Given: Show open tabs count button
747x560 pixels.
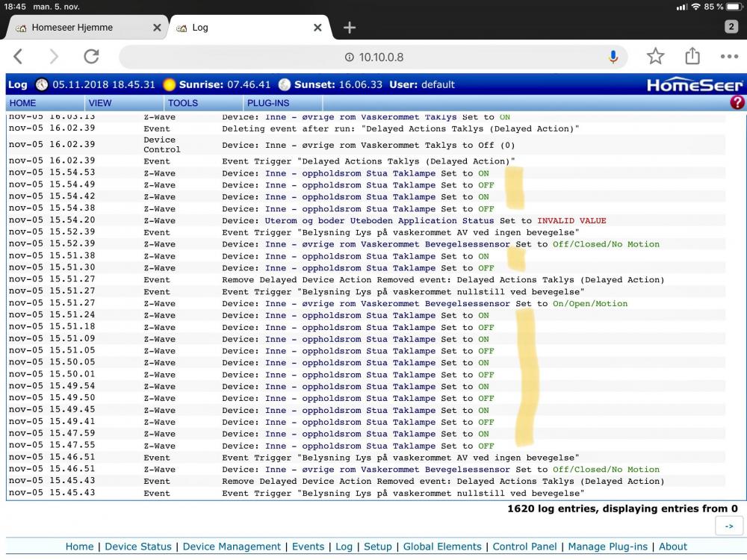Looking at the screenshot, I should [x=731, y=27].
